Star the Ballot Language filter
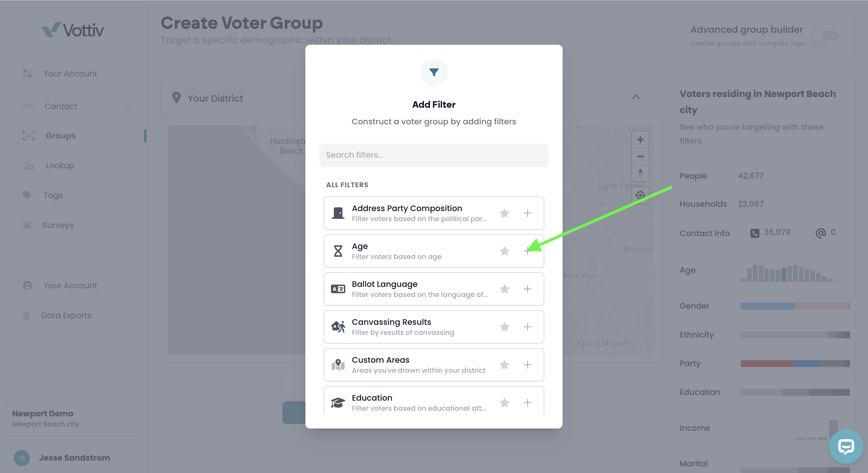The width and height of the screenshot is (868, 473). tap(504, 289)
